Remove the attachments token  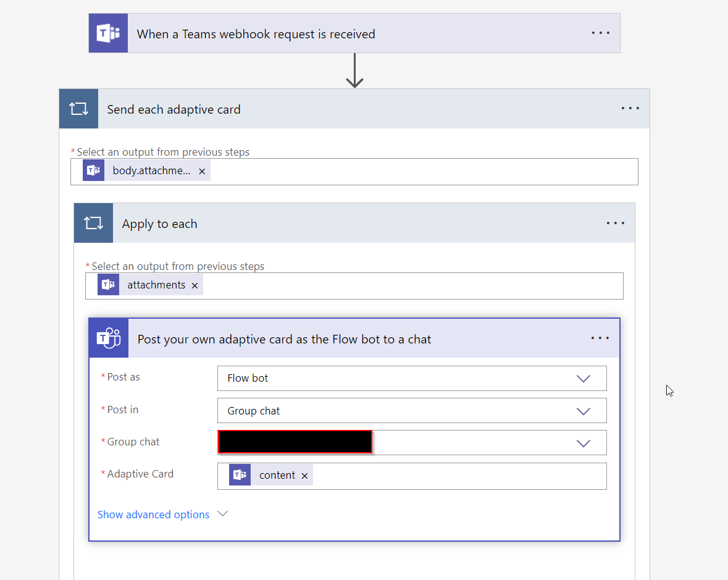(195, 285)
